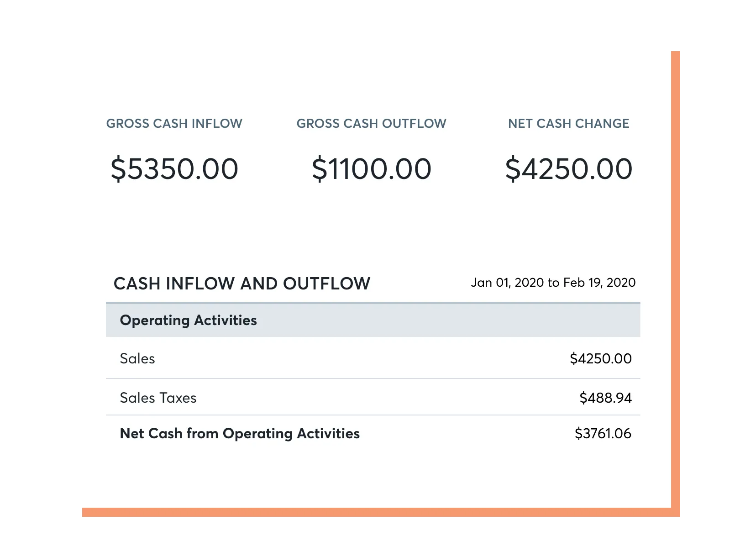
Task: Click the Gross Cash Inflow label
Action: [x=174, y=124]
